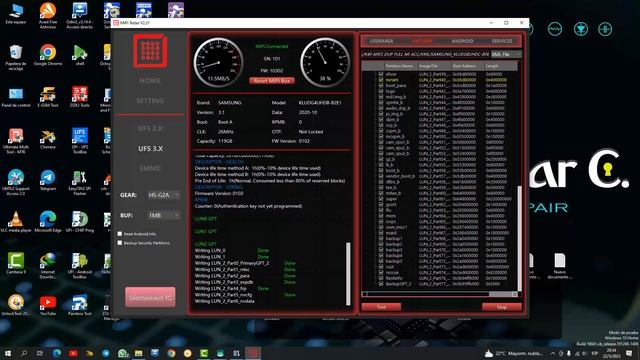Open SETTING in the left sidebar

(x=150, y=100)
